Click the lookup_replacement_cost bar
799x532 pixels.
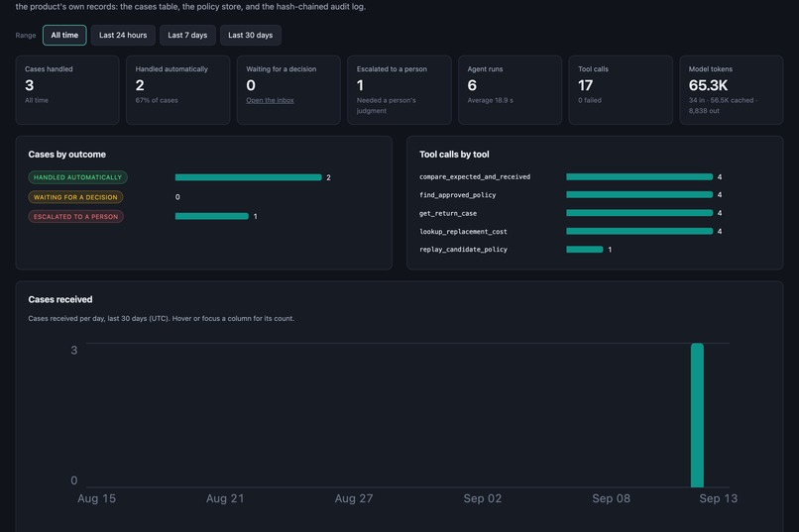[x=639, y=231]
